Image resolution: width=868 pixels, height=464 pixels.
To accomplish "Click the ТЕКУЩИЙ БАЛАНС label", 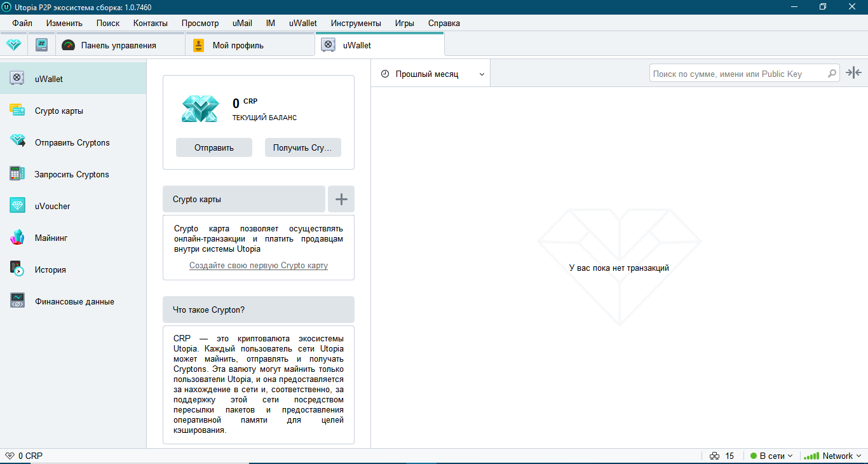I will point(264,118).
